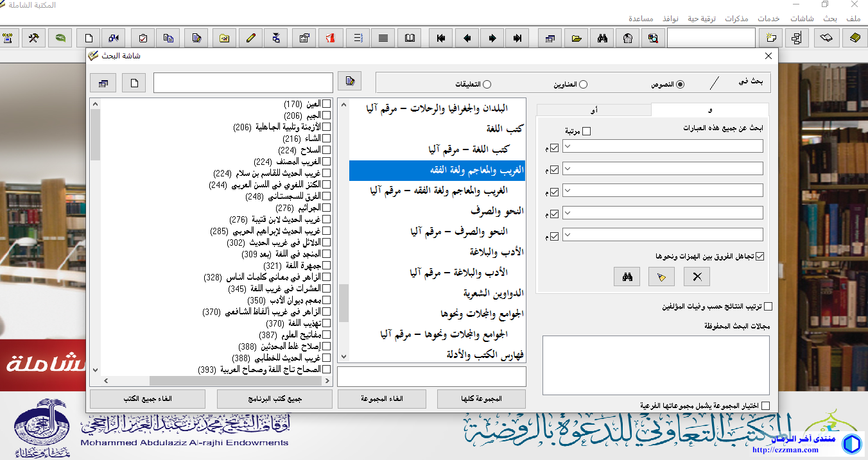Select the الدواوين الشعرية category
Viewport: 868px width, 460px height.
pos(494,293)
